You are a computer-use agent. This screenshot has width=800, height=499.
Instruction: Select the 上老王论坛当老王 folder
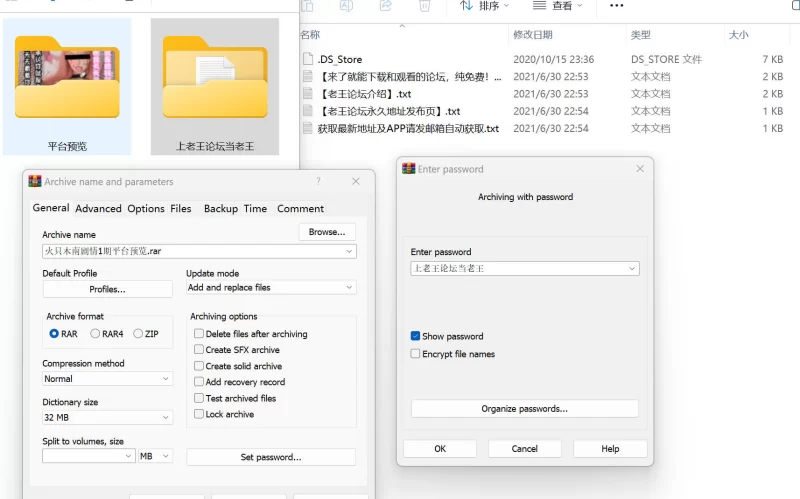(x=215, y=86)
